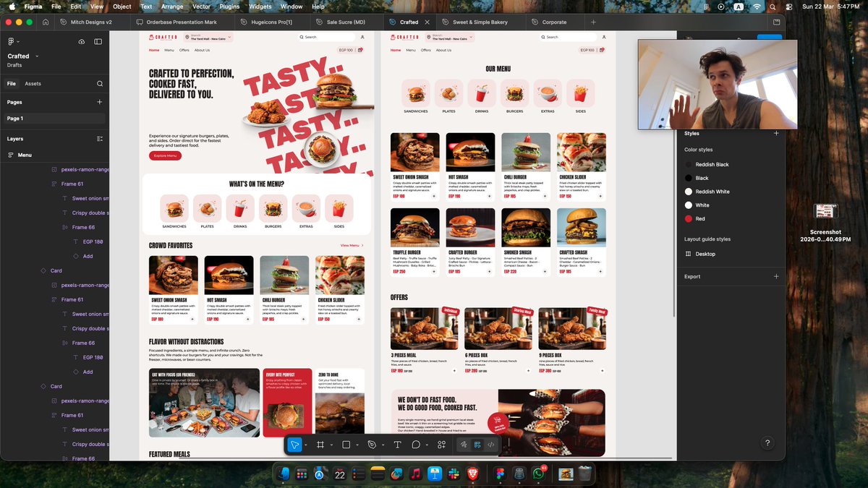868x488 pixels.
Task: Select the Screenshot file on desktop
Action: click(825, 221)
